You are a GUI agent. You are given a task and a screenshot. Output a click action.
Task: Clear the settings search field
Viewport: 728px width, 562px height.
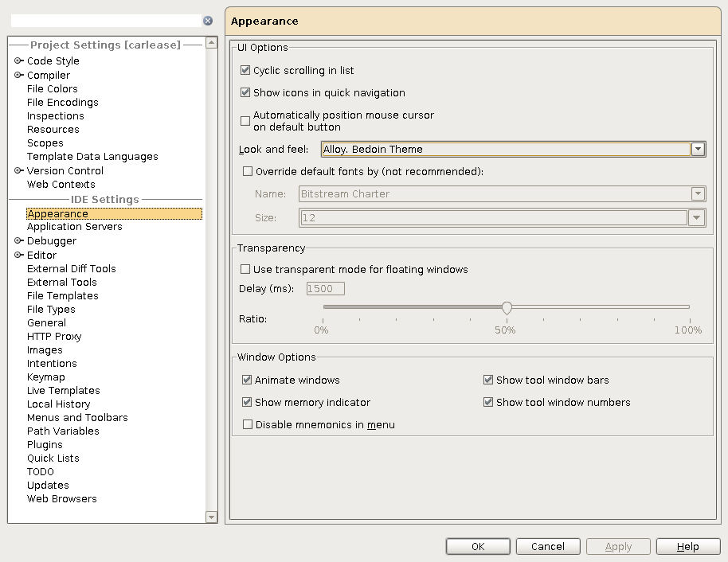pos(208,21)
